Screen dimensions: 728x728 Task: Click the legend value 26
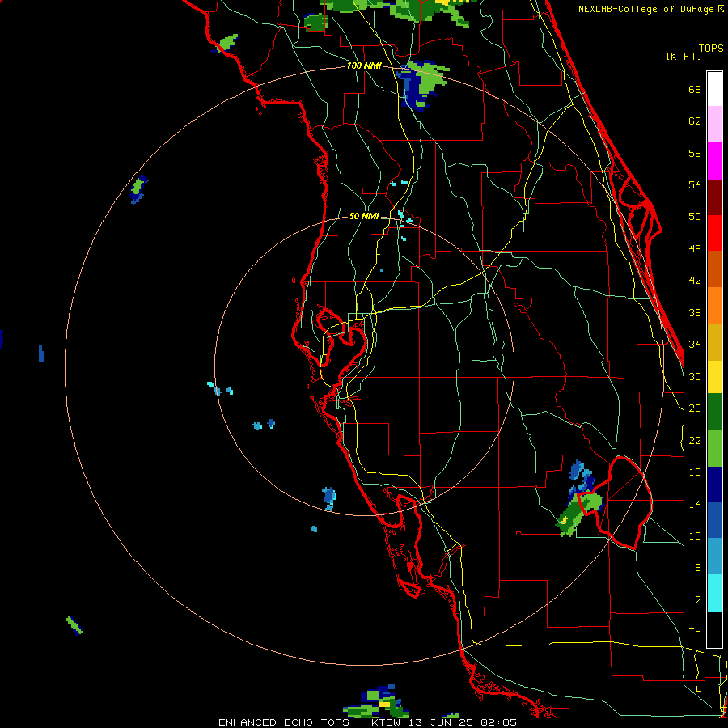pyautogui.click(x=695, y=408)
